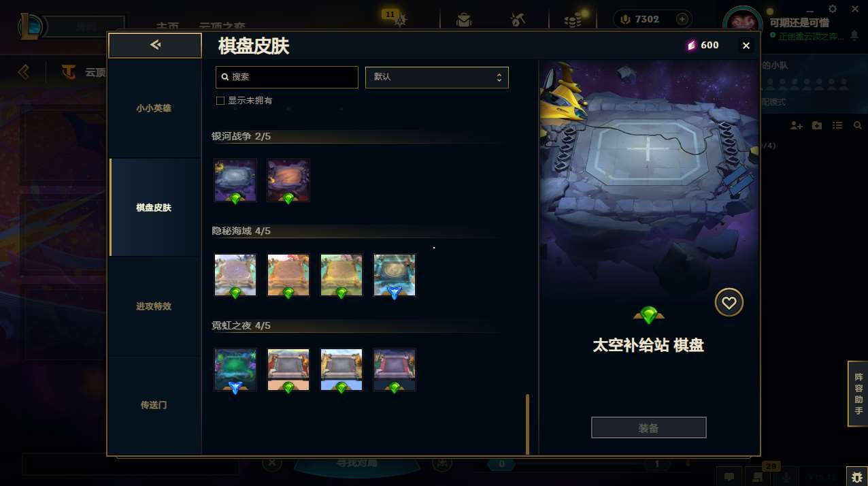The height and width of the screenshot is (486, 868).
Task: Select the green 霓虹之夜 board thumbnail
Action: click(235, 370)
